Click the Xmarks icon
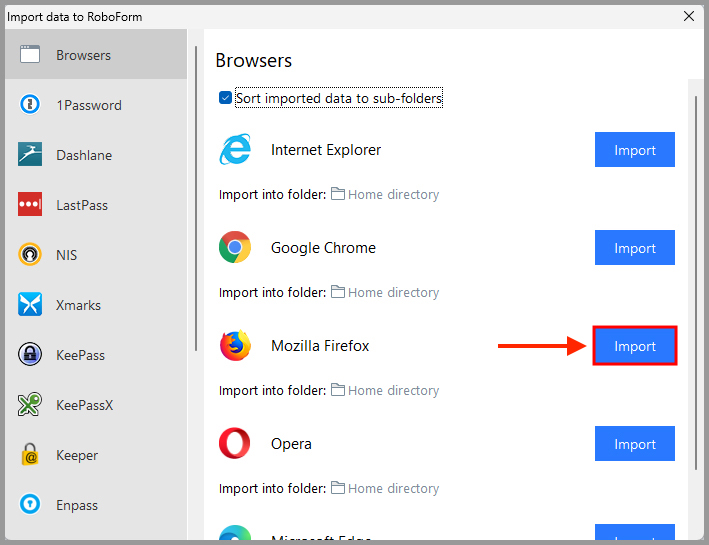 coord(30,305)
